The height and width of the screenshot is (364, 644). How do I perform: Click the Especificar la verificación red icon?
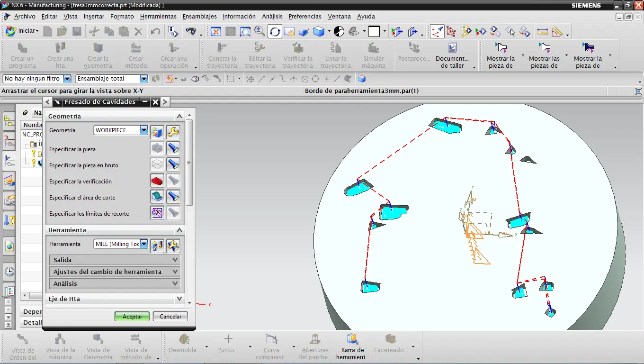[x=157, y=181]
